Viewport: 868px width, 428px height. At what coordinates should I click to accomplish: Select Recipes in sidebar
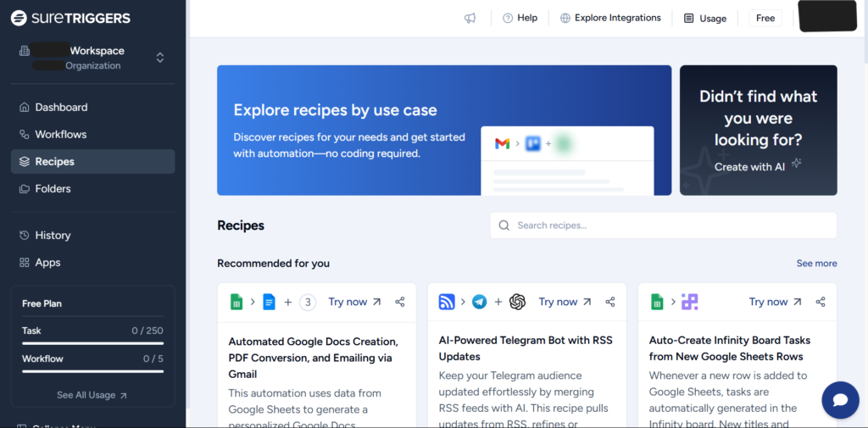93,162
